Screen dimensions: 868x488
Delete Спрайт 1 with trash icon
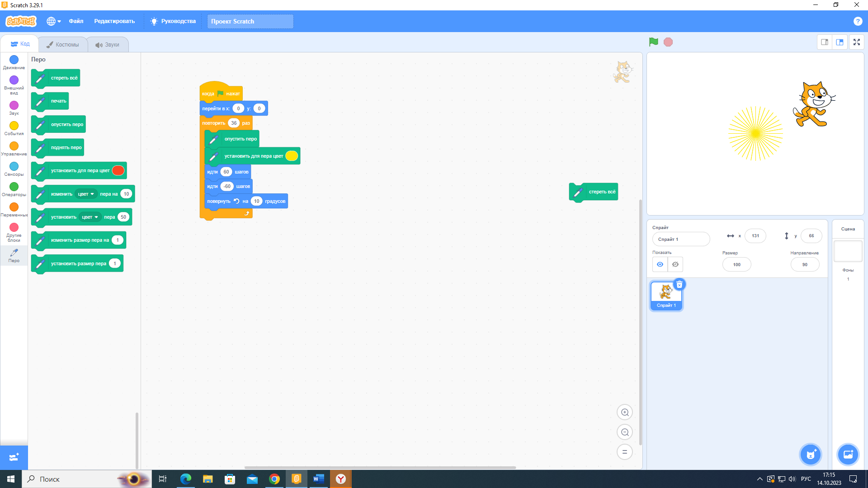679,285
